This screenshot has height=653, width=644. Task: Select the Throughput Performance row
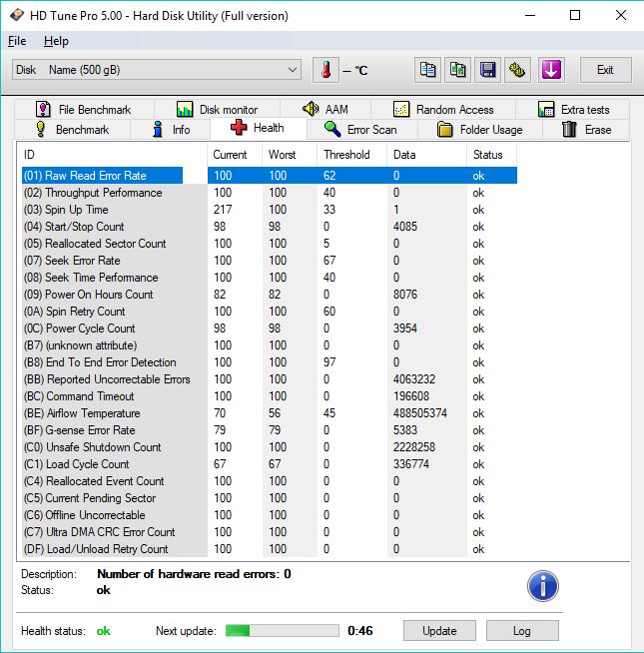point(270,193)
